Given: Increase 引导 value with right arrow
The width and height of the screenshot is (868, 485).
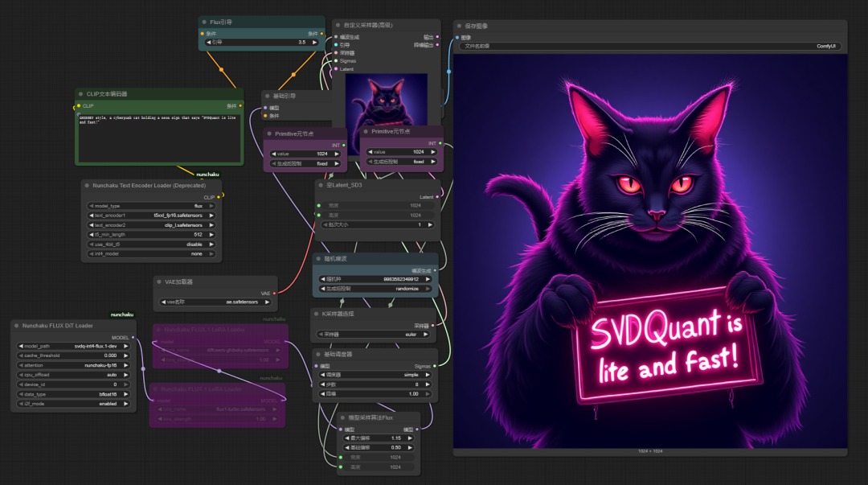Looking at the screenshot, I should click(x=314, y=42).
